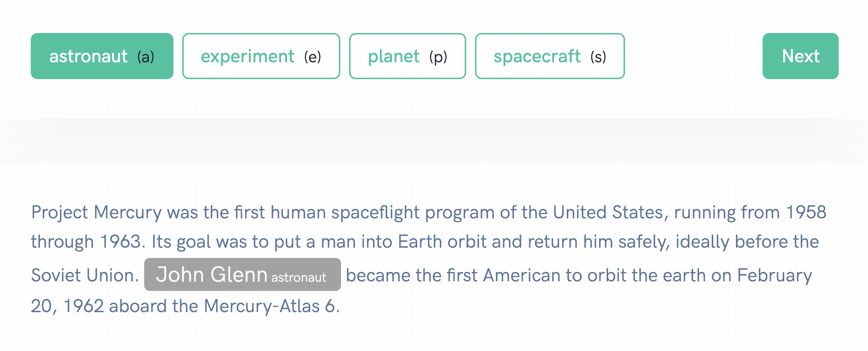Screen dimensions: 868x351
Task: Click the year 1962 in last line
Action: (84, 306)
